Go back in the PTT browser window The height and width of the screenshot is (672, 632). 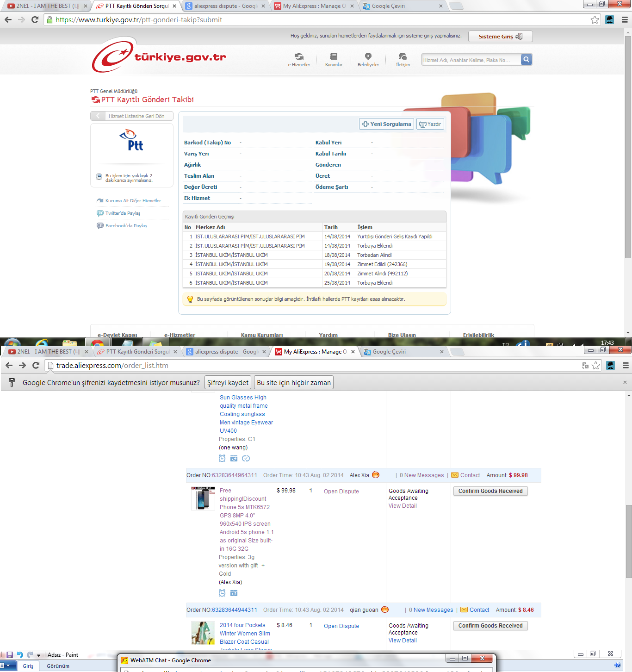8,19
